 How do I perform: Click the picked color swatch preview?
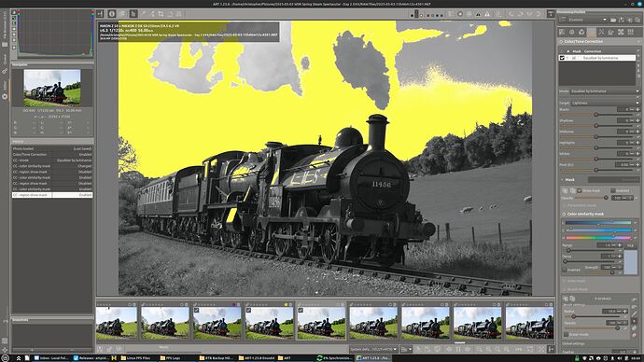(630, 263)
